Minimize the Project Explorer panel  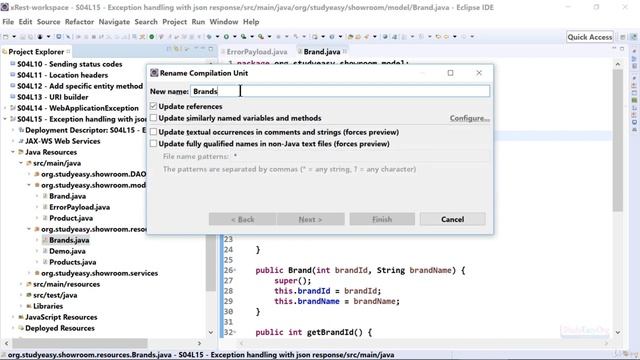[x=202, y=49]
